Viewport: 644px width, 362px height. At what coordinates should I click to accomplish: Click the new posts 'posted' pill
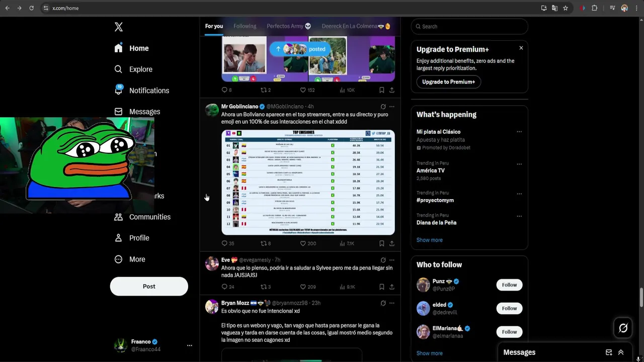(x=300, y=49)
